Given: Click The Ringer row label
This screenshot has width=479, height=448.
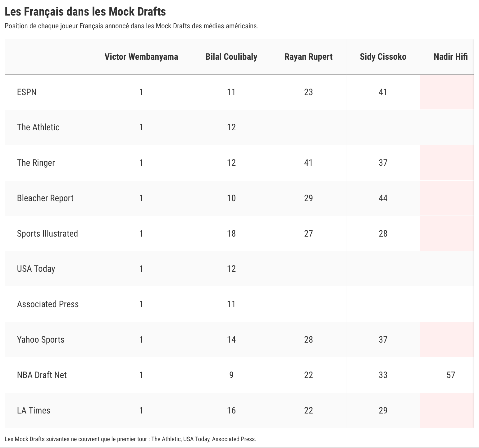Looking at the screenshot, I should click(x=36, y=163).
